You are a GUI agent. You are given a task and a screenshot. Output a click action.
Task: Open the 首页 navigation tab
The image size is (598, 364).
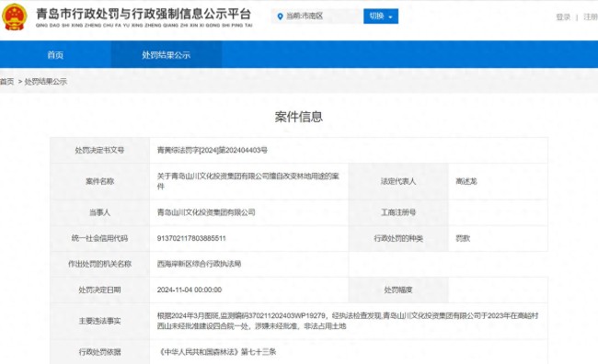coord(55,55)
